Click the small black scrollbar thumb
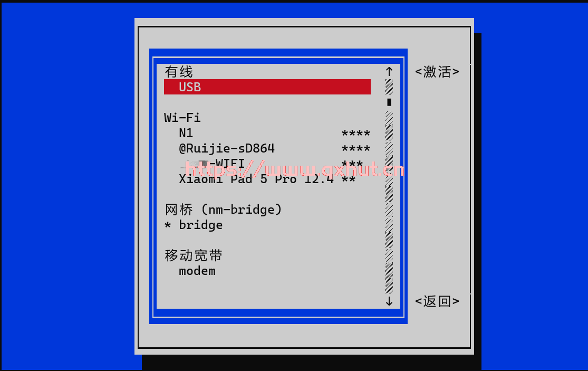This screenshot has width=588, height=371. [389, 102]
